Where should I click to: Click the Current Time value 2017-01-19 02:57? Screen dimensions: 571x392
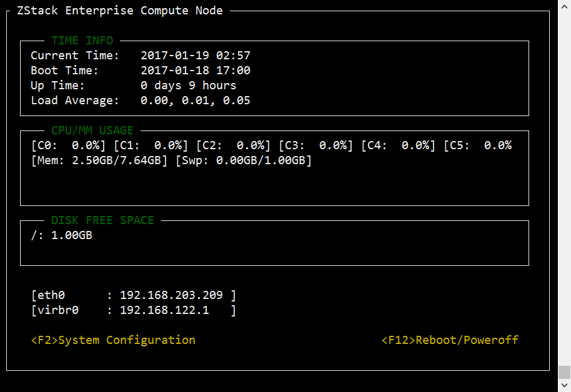pyautogui.click(x=196, y=56)
